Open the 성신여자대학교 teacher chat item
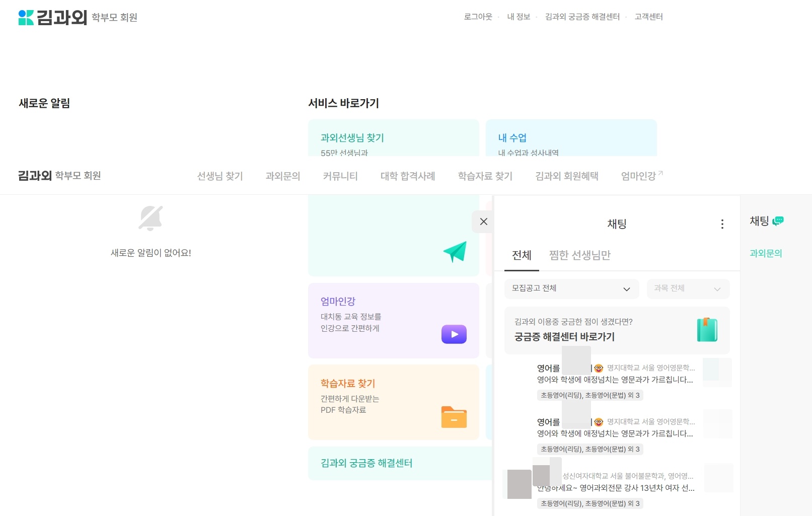The height and width of the screenshot is (516, 812). point(617,489)
